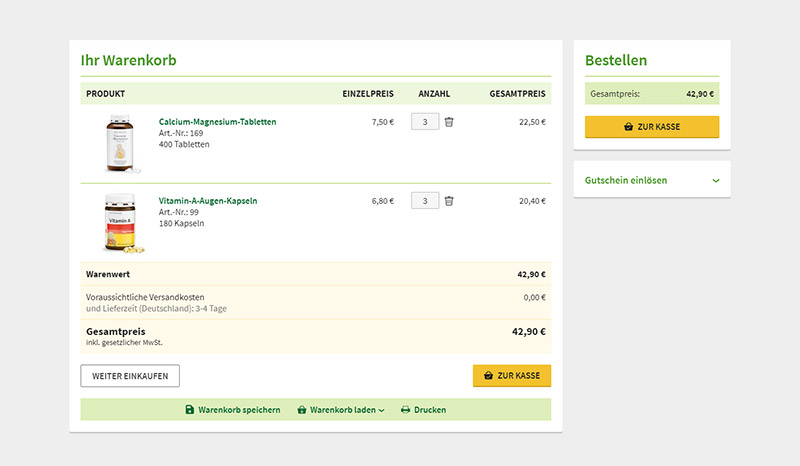Open the Calcium-Magnesium-Tabletten product link
The width and height of the screenshot is (800, 466).
217,122
